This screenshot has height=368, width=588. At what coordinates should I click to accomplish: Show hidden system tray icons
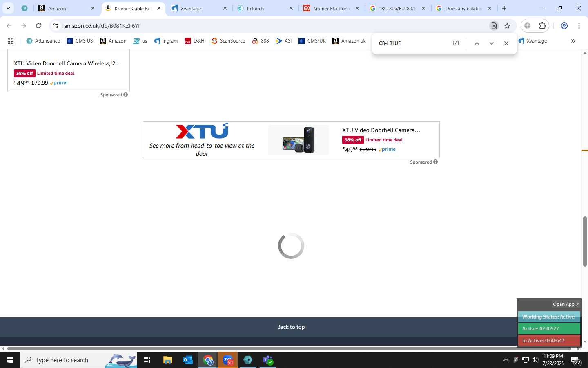tap(506, 360)
